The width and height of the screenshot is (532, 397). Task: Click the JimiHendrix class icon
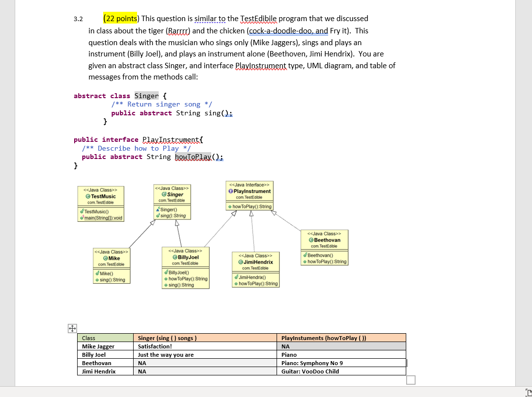tap(241, 262)
